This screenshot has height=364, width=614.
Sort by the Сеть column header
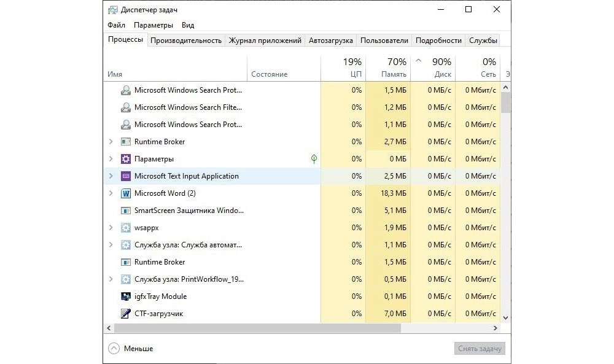click(x=478, y=69)
